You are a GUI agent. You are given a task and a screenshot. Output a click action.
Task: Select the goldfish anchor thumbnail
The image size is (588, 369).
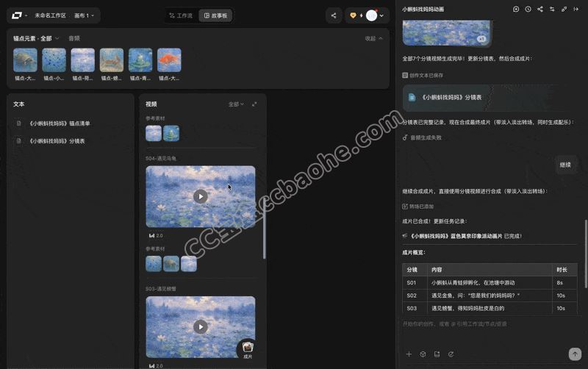pyautogui.click(x=169, y=60)
